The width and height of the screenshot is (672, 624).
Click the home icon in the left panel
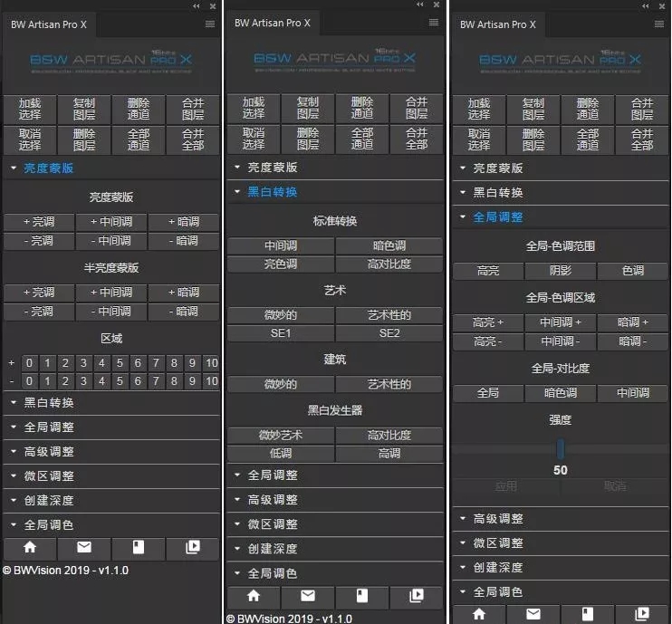pos(30,548)
